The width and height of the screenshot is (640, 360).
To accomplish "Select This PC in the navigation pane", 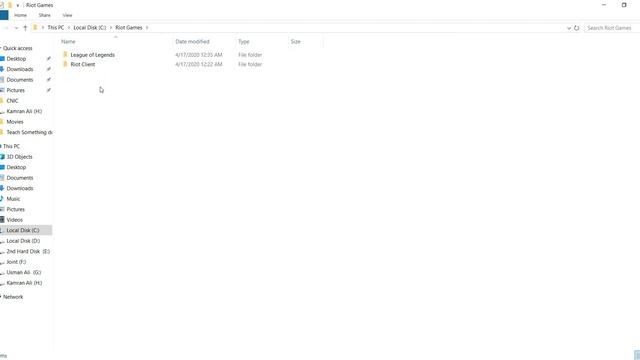I will tap(11, 146).
